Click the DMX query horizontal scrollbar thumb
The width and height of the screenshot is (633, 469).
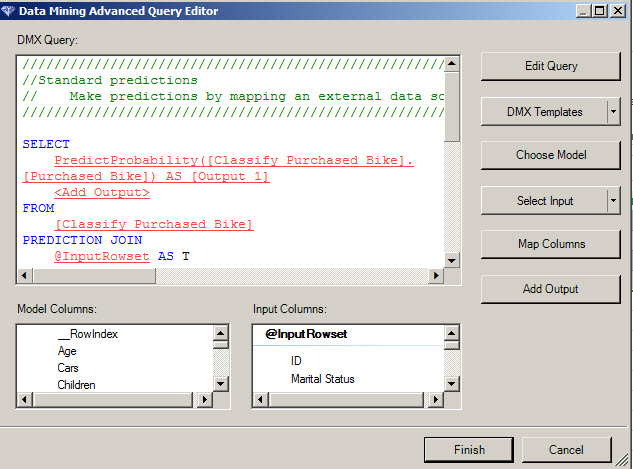[94, 276]
